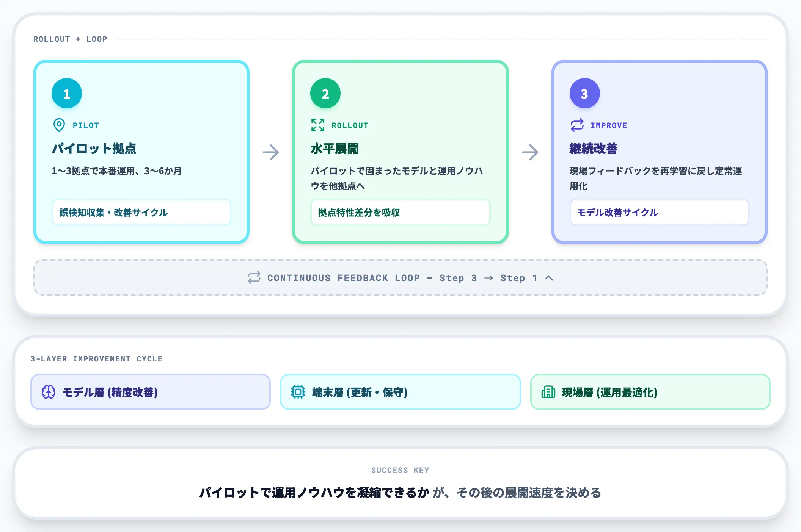Click the 1〜3拠点で本番運用 description
Viewport: 801px width, 532px height.
tap(117, 171)
